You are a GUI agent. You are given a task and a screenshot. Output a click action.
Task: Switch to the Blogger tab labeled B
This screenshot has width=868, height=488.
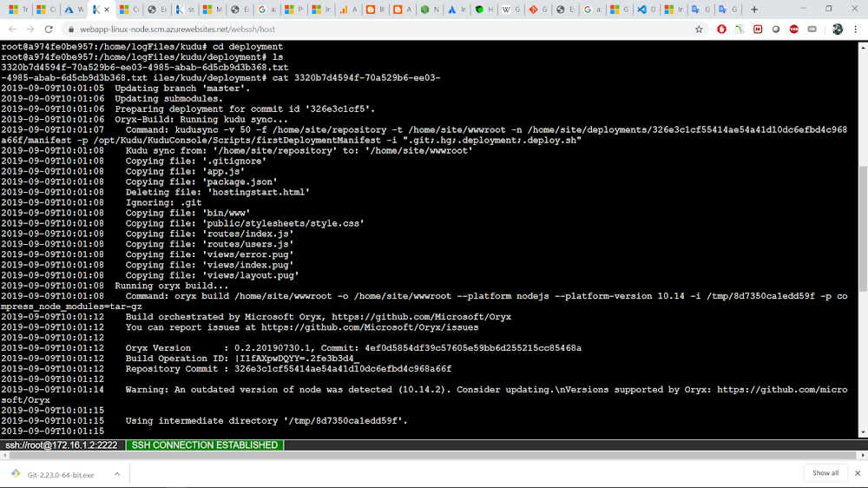[375, 10]
